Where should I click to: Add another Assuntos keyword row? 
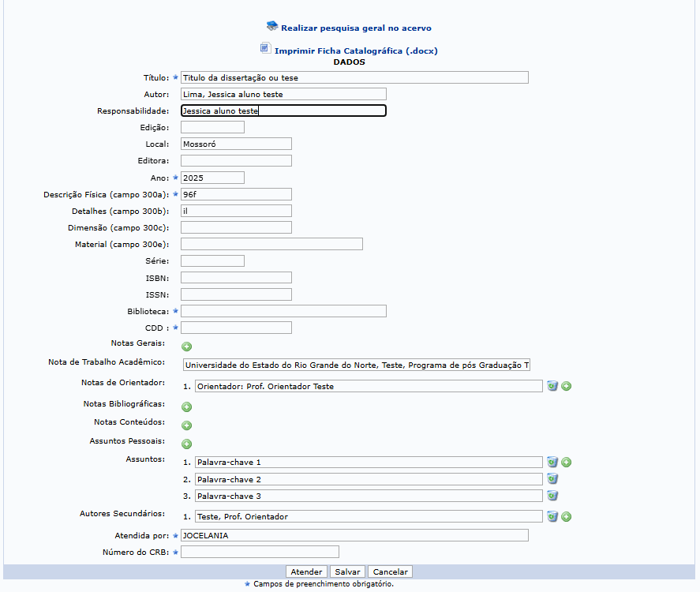(x=567, y=463)
